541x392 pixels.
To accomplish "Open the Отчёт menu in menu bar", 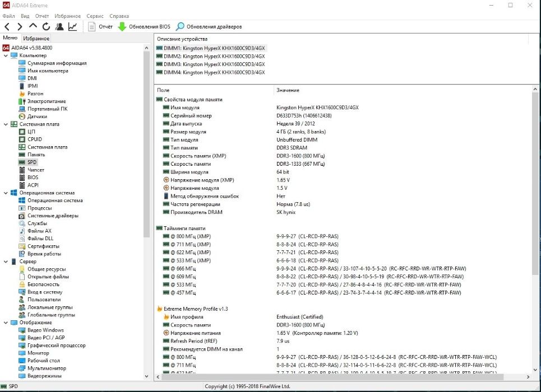I will tap(42, 16).
